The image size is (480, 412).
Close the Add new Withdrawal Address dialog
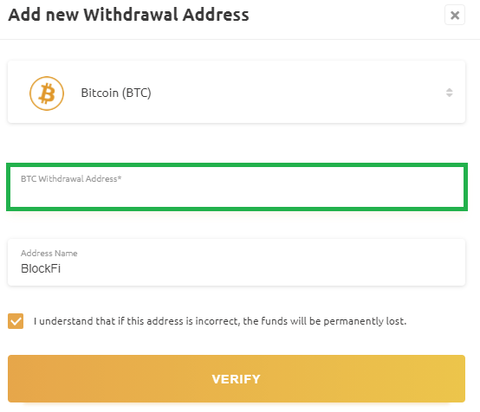pyautogui.click(x=455, y=15)
